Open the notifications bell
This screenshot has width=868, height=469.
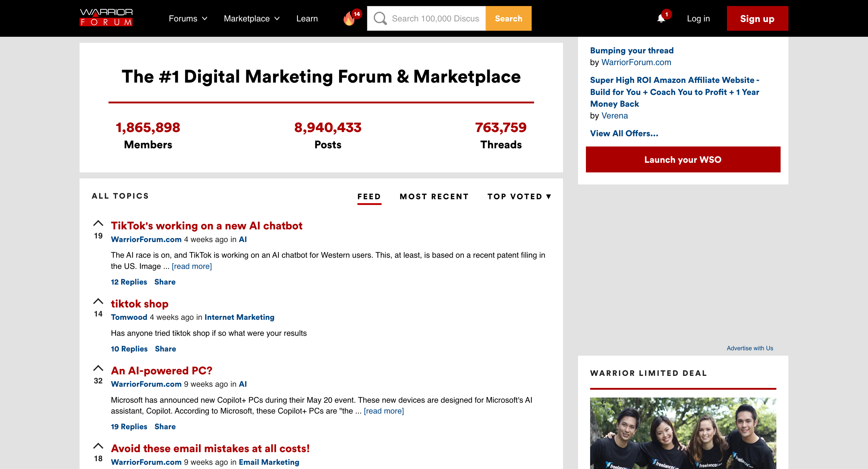[x=661, y=18]
